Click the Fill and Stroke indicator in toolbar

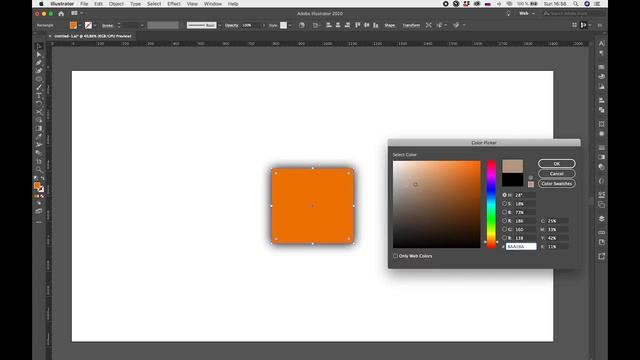click(x=39, y=187)
